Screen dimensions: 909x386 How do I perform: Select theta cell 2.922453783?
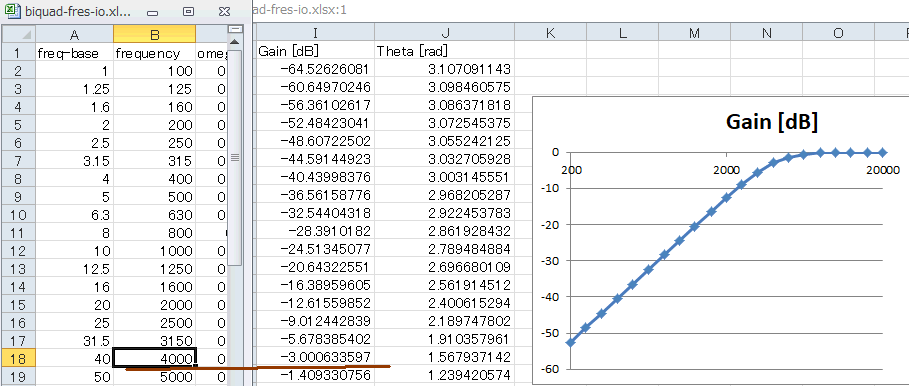click(x=444, y=213)
